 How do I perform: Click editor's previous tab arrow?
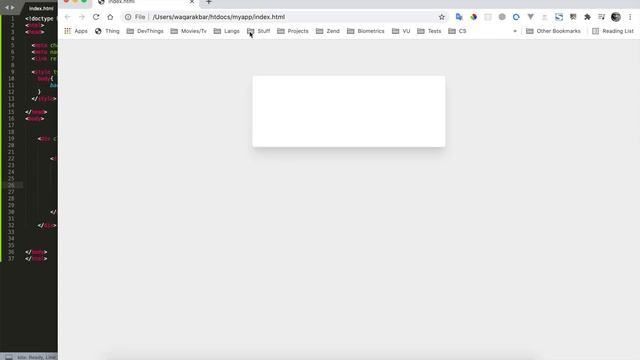click(x=7, y=7)
